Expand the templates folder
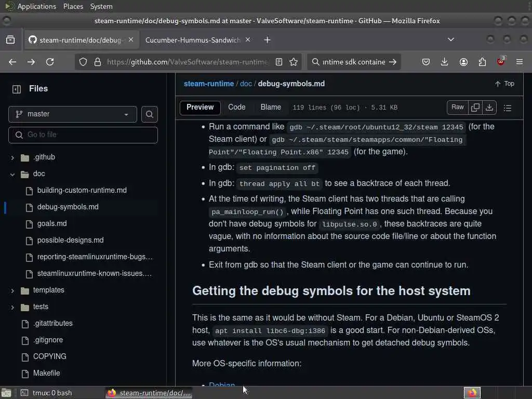This screenshot has height=399, width=532. coord(12,291)
